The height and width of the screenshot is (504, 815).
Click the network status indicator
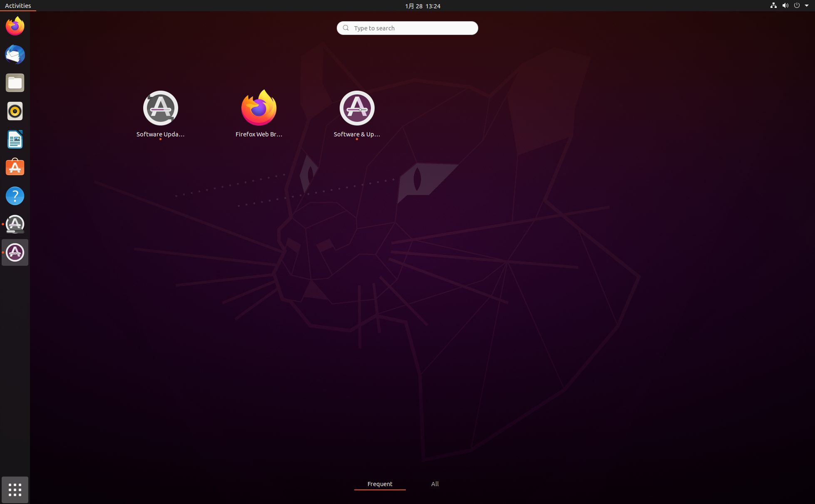tap(773, 5)
